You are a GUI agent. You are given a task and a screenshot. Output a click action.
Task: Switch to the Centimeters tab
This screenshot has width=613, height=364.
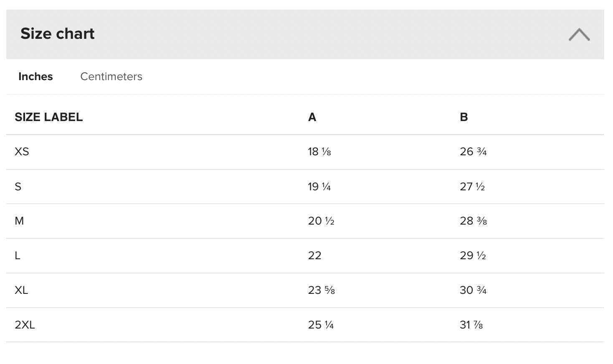click(x=111, y=76)
